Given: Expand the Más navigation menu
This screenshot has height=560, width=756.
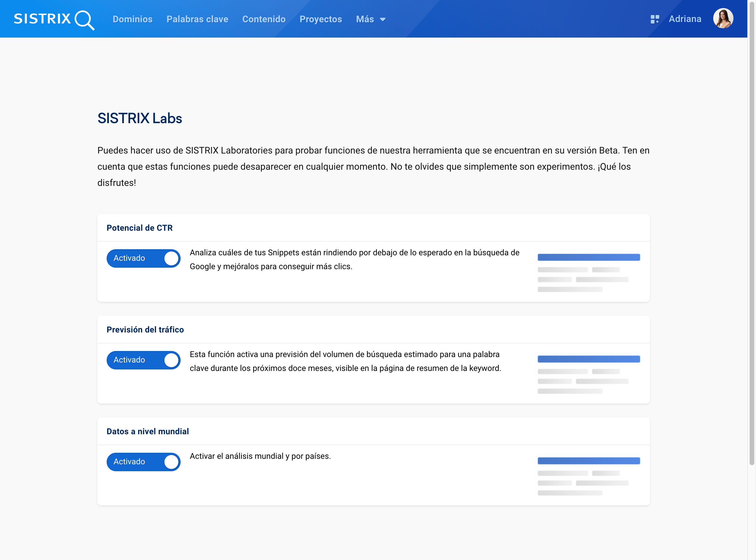Looking at the screenshot, I should pyautogui.click(x=365, y=19).
